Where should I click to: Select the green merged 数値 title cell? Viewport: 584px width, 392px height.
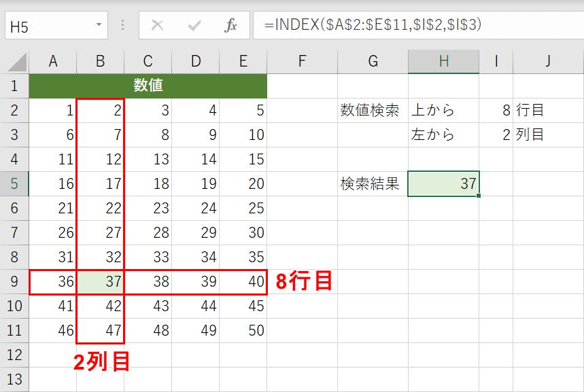[x=148, y=86]
